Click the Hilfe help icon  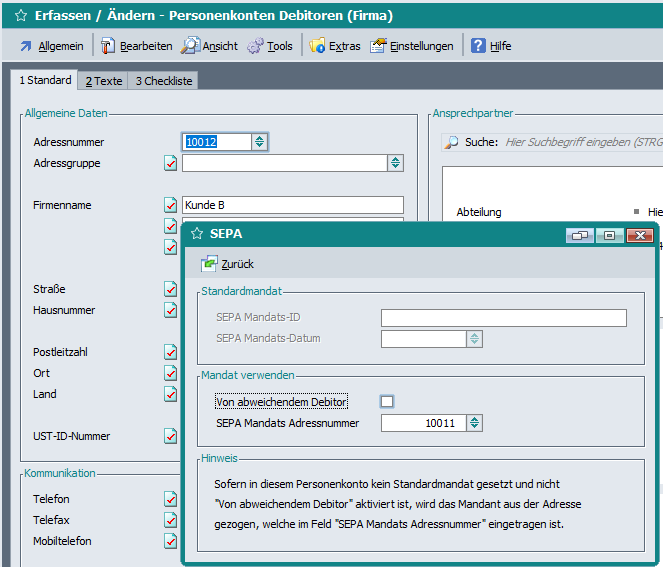(491, 46)
